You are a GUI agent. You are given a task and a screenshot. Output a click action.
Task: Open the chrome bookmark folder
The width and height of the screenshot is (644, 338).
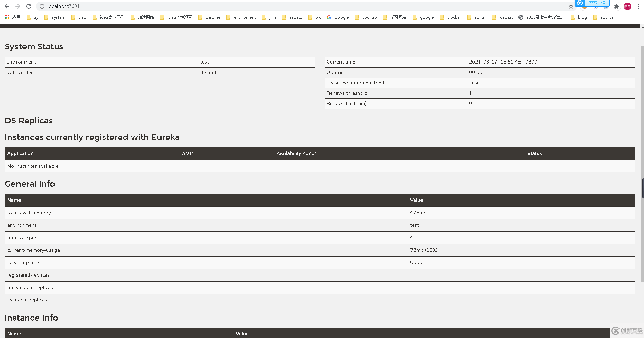coord(209,17)
